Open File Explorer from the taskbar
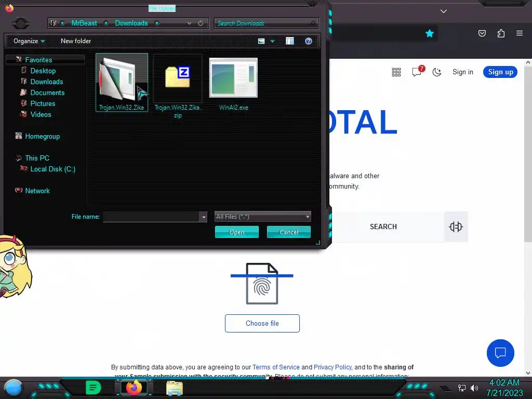Screen dimensions: 532x399 click(175, 388)
